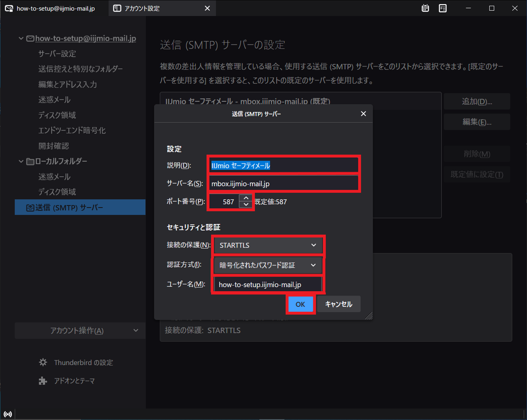Open サーバー設定 in the account tree
Screen dimensions: 527x420
(x=57, y=54)
